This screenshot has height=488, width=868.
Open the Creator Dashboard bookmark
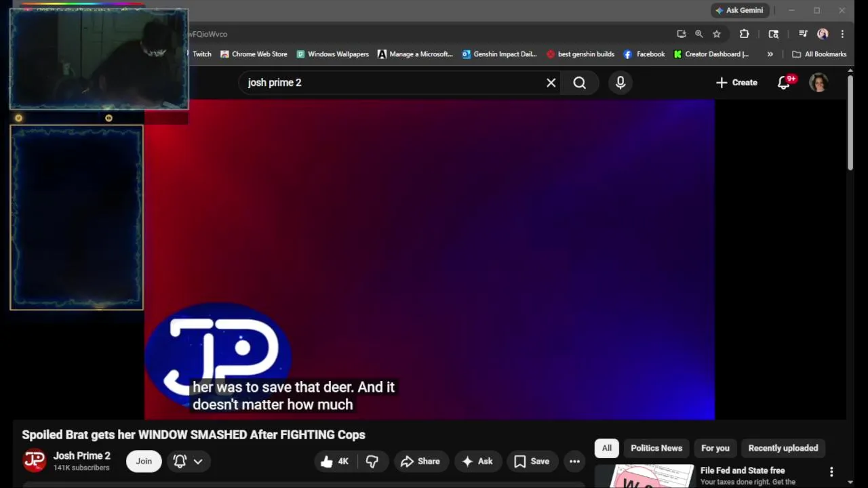[711, 54]
